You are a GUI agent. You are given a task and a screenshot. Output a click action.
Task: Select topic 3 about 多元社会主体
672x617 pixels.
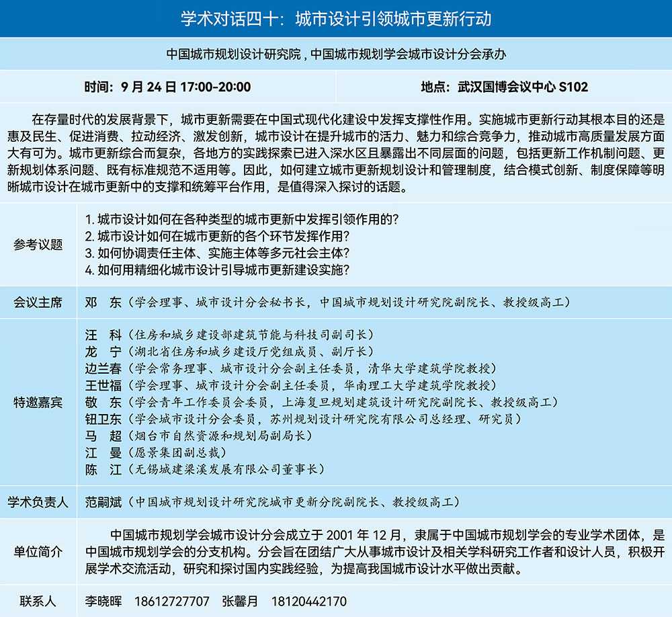click(x=217, y=253)
